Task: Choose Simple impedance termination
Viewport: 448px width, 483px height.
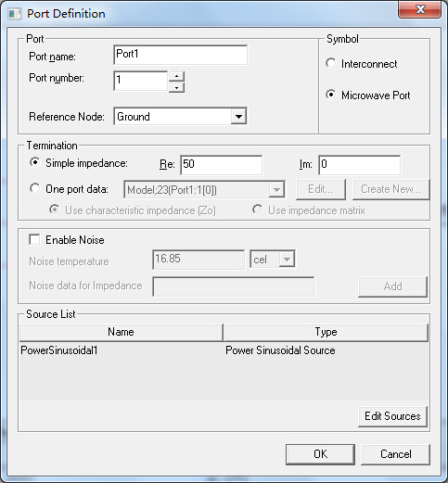Action: point(35,162)
